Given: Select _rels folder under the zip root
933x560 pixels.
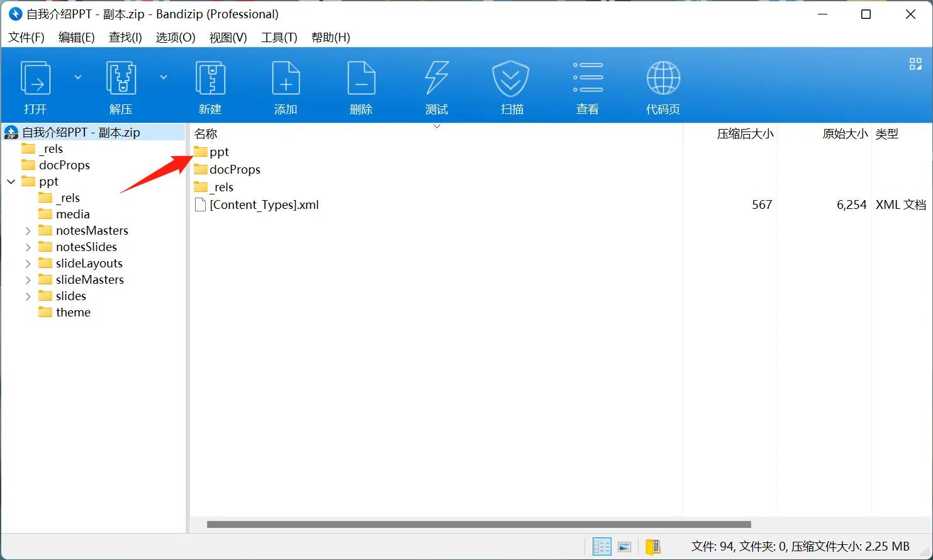Looking at the screenshot, I should point(51,148).
